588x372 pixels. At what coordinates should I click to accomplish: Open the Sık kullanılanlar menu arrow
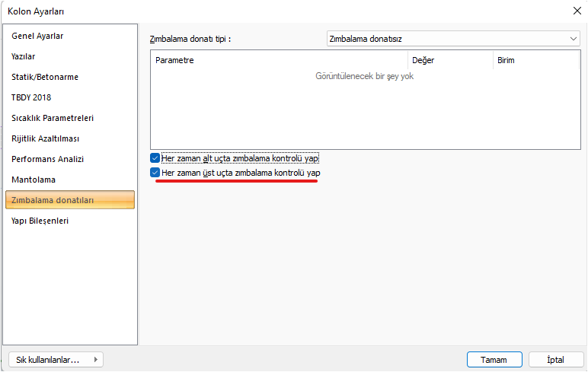[x=95, y=360]
